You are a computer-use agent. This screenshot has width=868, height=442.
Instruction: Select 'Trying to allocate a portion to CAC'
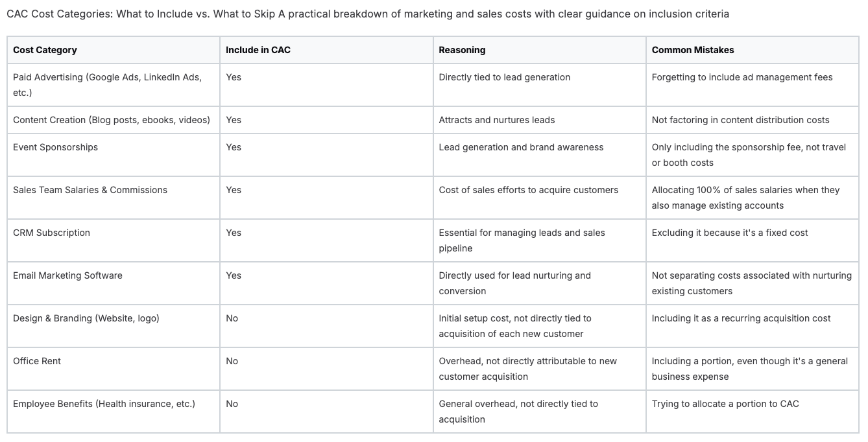[725, 404]
